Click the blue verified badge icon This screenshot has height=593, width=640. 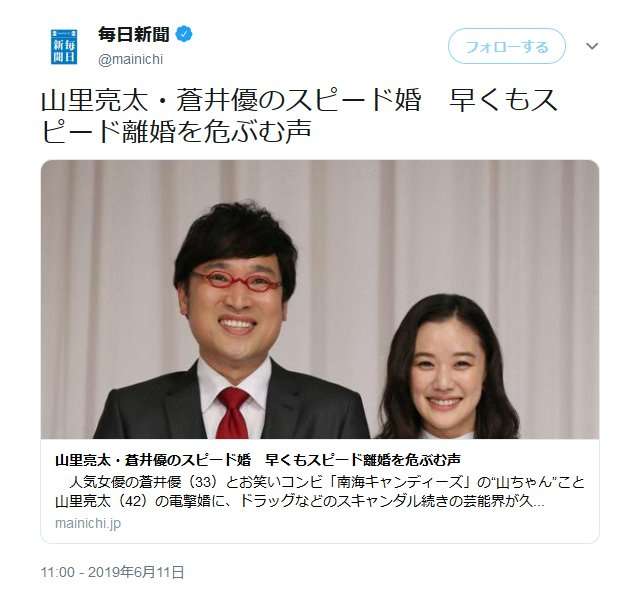(184, 34)
